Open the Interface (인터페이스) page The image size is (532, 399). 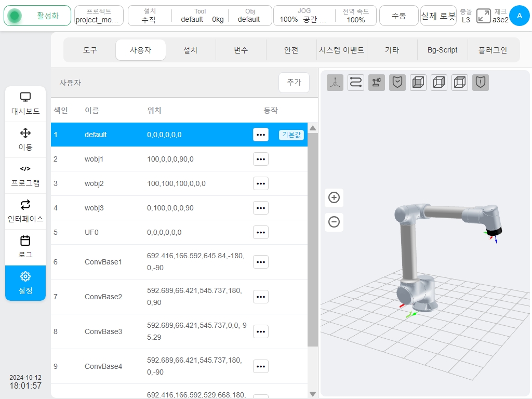pyautogui.click(x=25, y=212)
